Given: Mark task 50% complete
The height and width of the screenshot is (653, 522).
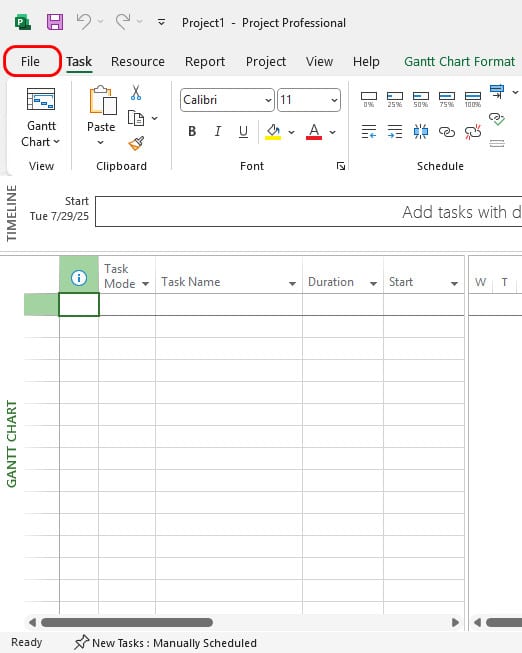Looking at the screenshot, I should (x=420, y=100).
